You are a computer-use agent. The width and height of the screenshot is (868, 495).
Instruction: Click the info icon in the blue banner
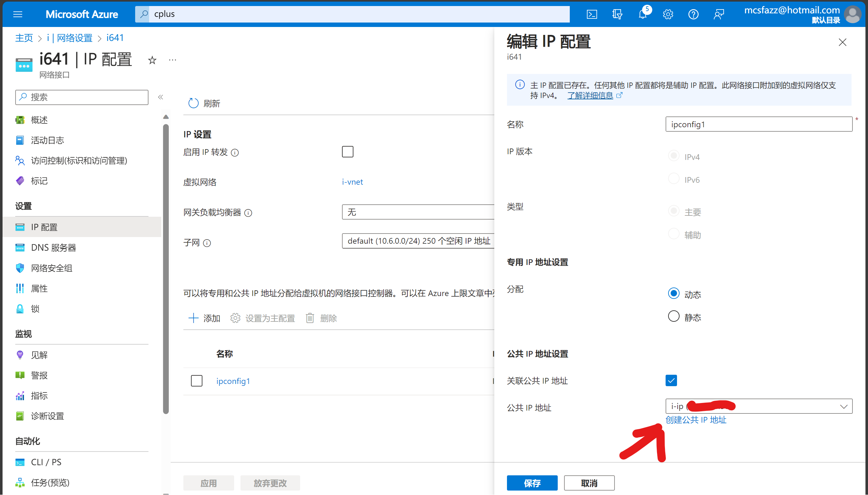520,84
